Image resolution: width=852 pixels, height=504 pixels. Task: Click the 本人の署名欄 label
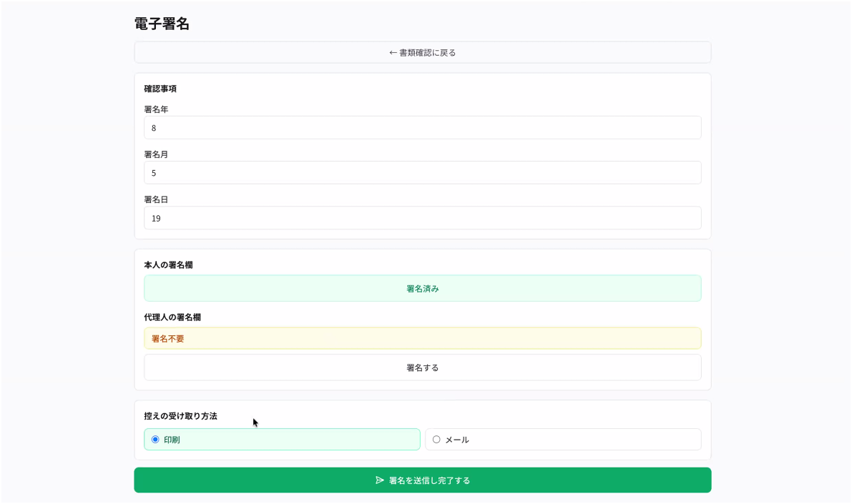tap(168, 265)
